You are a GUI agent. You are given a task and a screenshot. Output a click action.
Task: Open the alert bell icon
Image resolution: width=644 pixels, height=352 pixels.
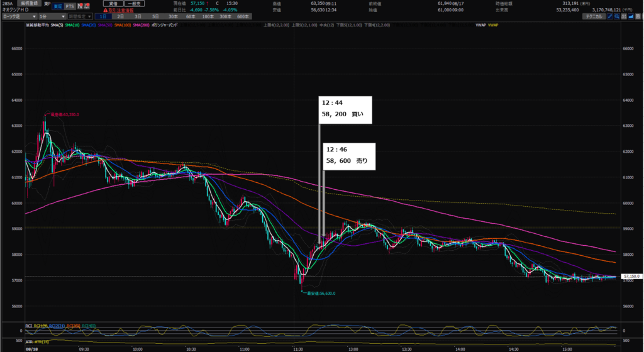87,6
